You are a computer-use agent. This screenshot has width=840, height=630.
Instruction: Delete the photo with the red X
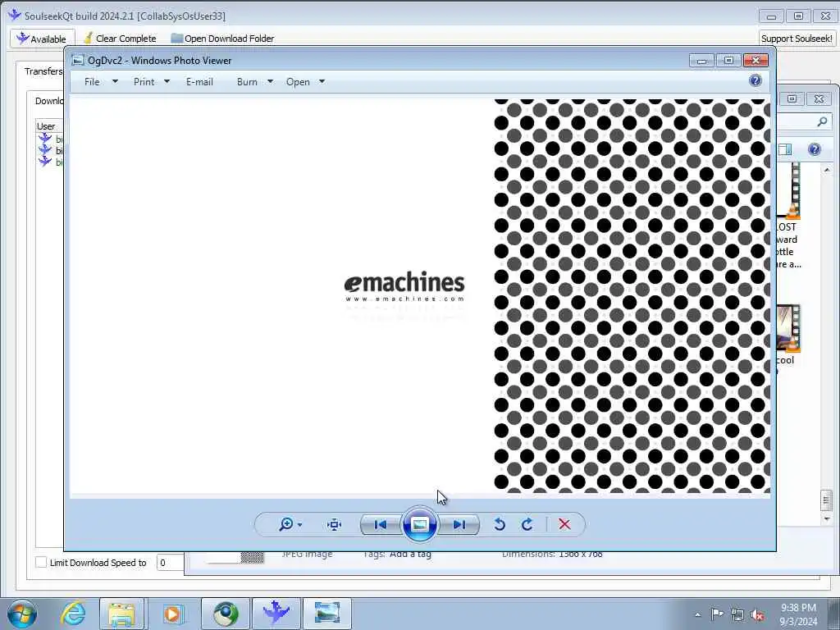[x=564, y=524]
